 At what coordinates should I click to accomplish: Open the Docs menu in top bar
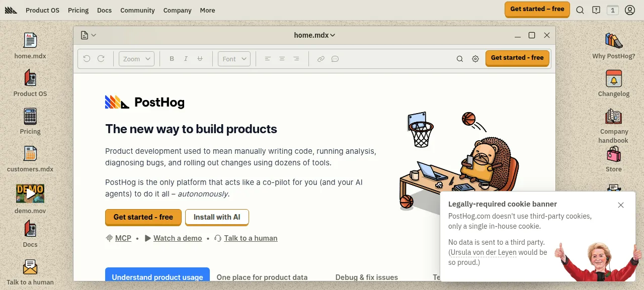[104, 10]
